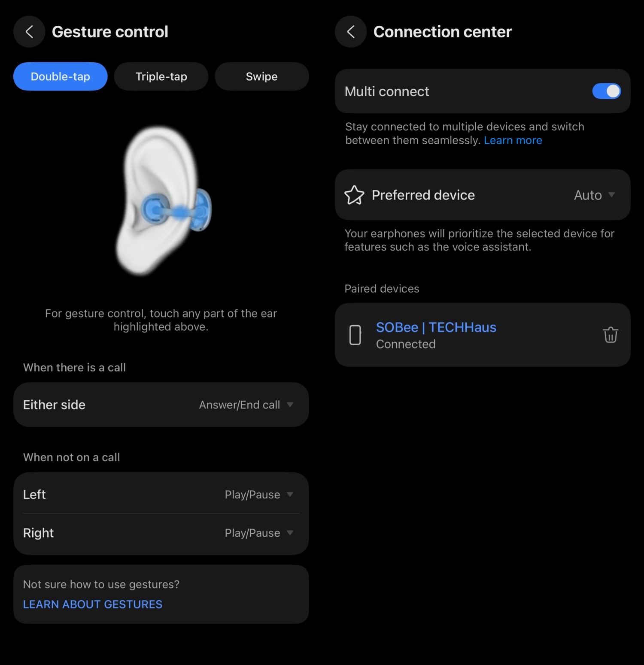Screen dimensions: 644x665
Task: Go back from Gesture control screen
Action: [29, 32]
